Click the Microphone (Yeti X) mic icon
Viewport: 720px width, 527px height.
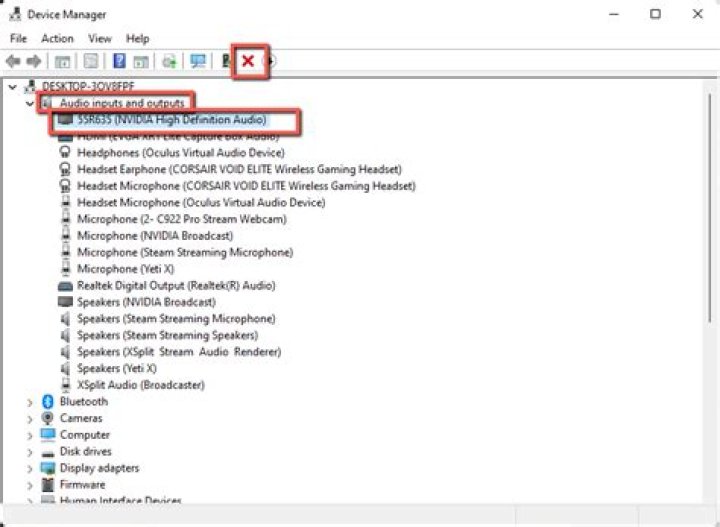point(66,269)
